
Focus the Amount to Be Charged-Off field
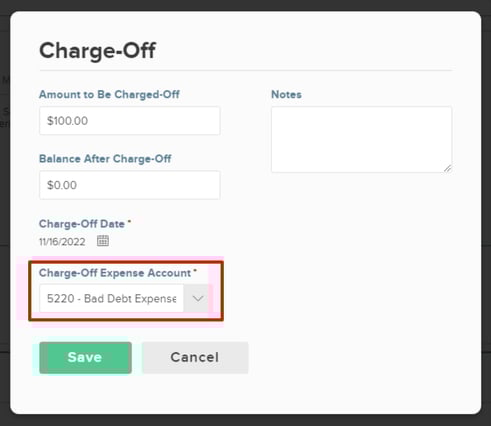coord(130,121)
